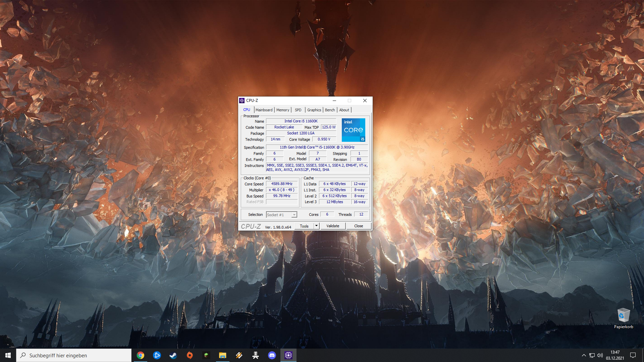Click the Validate button
This screenshot has width=644, height=362.
333,226
